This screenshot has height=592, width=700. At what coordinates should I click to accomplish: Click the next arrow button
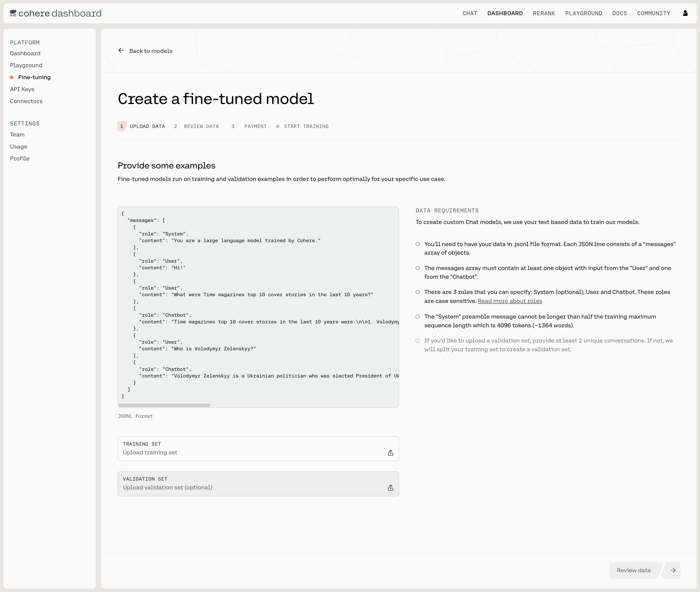(x=672, y=570)
